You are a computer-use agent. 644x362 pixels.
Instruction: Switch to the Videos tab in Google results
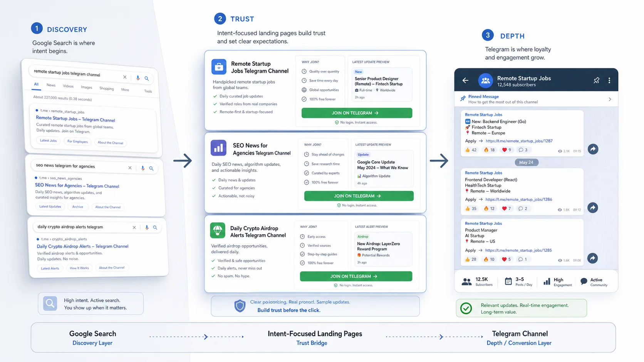pos(68,86)
